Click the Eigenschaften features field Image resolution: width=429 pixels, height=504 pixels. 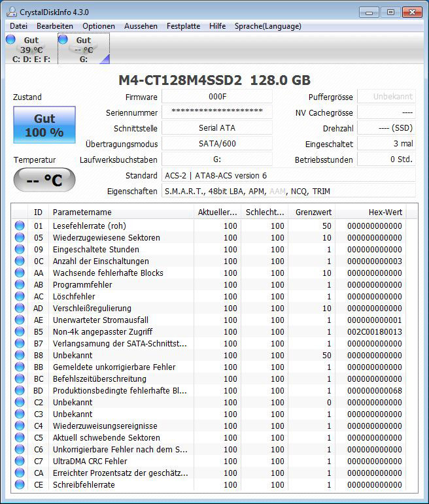click(288, 192)
